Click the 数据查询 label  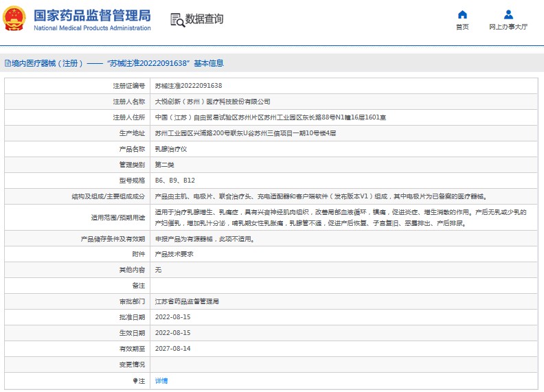point(205,19)
